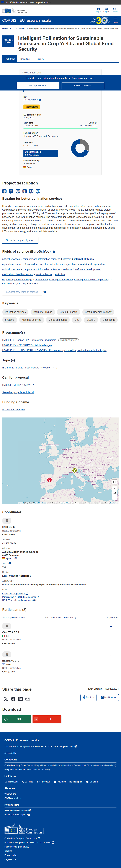The width and height of the screenshot is (121, 868).
Task: Switch to the Reporting tab
Action: (25, 59)
